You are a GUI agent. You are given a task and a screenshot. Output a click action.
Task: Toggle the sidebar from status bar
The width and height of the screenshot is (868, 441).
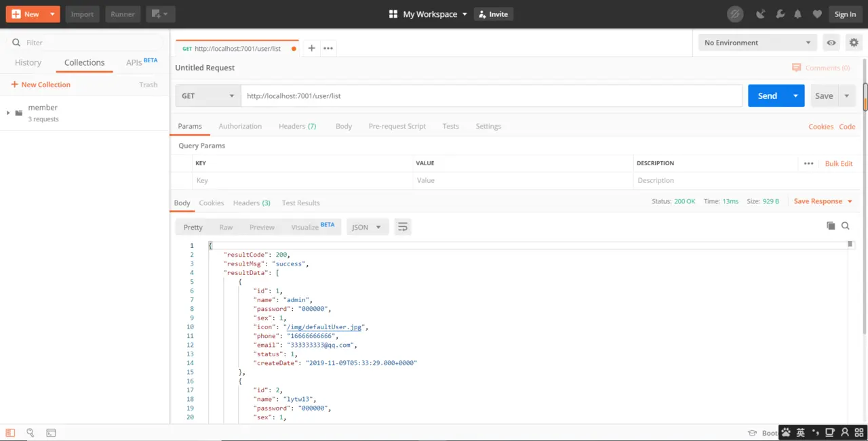(10, 433)
